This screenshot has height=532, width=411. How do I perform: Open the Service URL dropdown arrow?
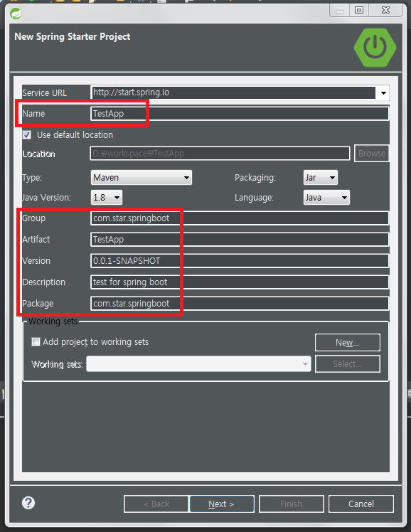[x=383, y=92]
